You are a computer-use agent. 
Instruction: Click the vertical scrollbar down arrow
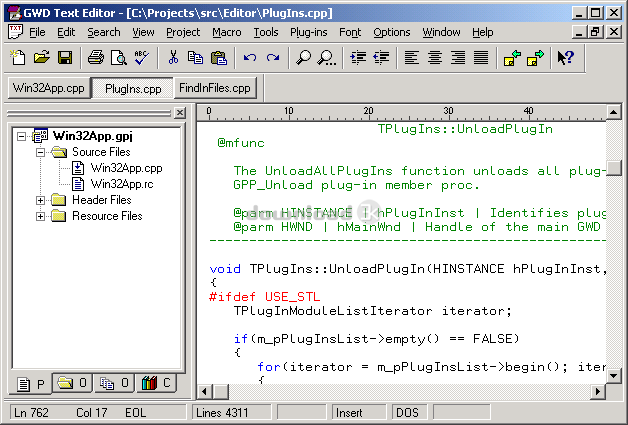pyautogui.click(x=614, y=376)
